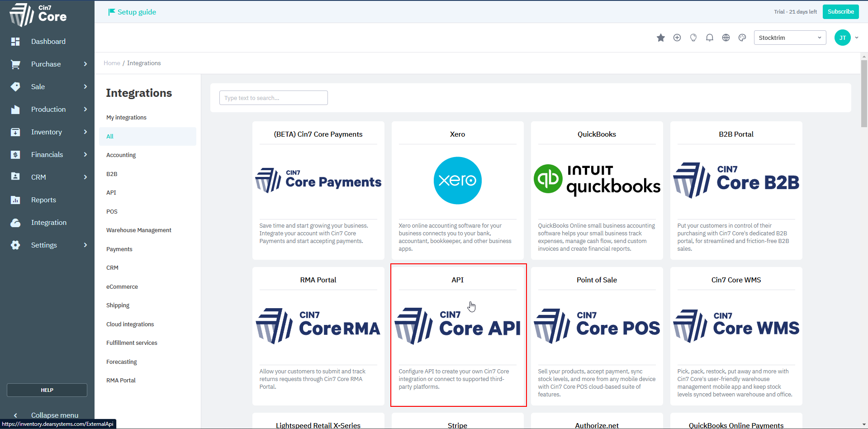This screenshot has width=868, height=429.
Task: Click the favorites star icon
Action: [x=660, y=38]
